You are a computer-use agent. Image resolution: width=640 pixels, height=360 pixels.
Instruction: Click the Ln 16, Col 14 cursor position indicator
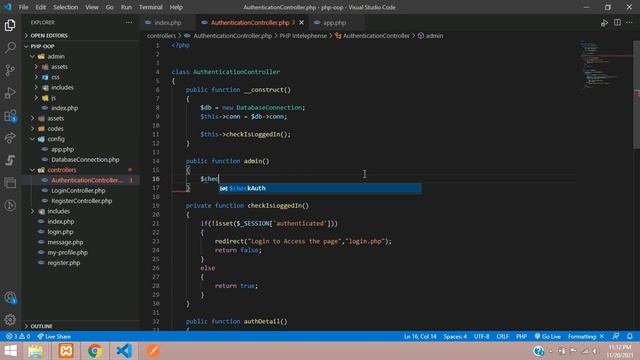420,336
